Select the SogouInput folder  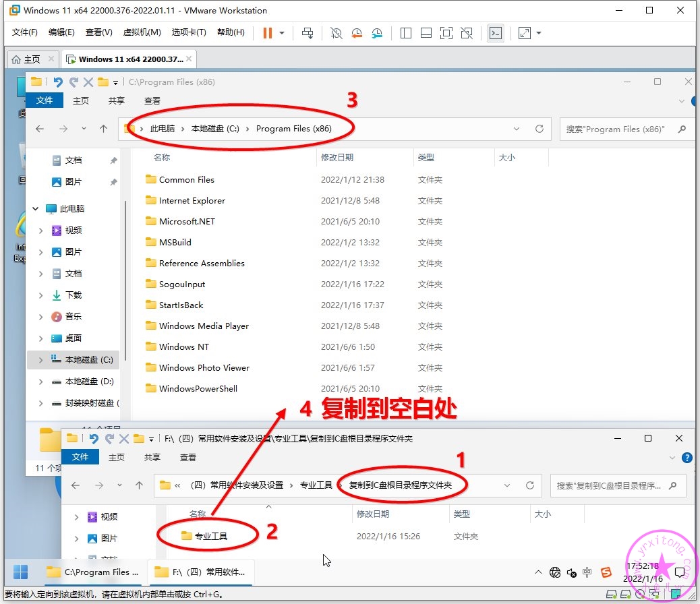(x=175, y=284)
